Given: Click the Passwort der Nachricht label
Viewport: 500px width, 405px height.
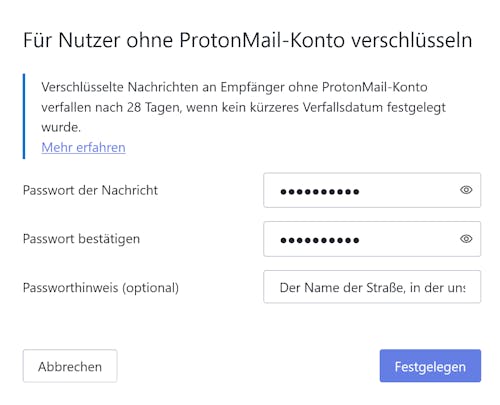Looking at the screenshot, I should point(90,190).
